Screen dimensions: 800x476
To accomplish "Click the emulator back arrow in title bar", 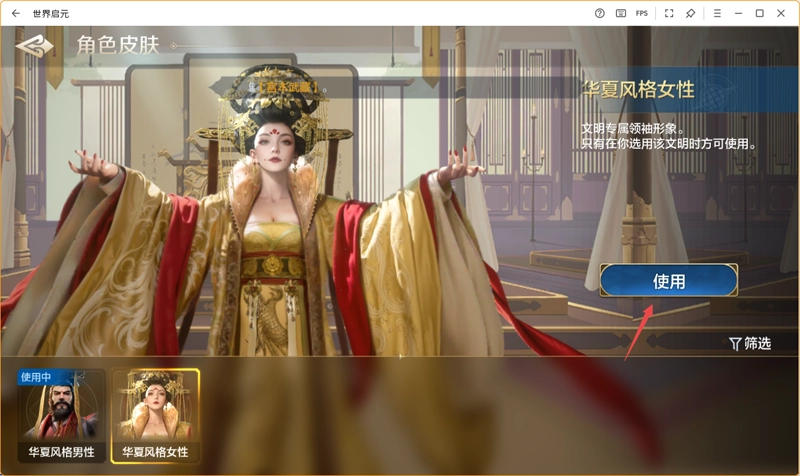I will click(x=15, y=13).
